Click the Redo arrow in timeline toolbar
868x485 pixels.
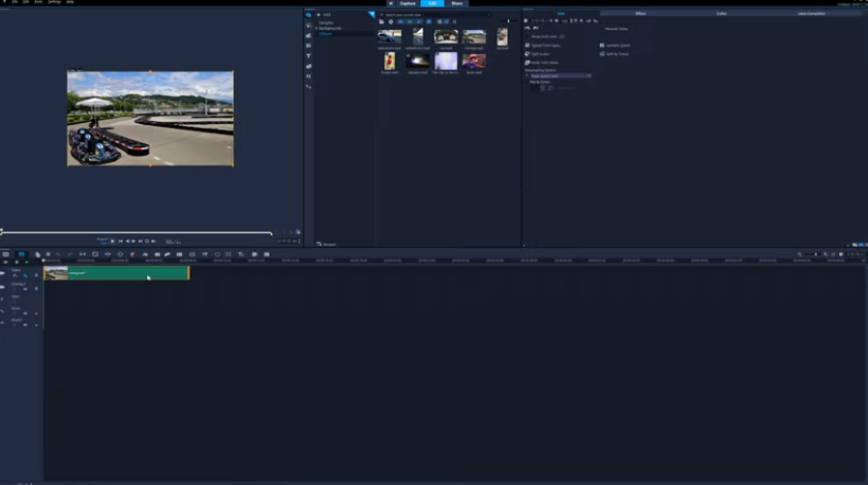pyautogui.click(x=70, y=255)
